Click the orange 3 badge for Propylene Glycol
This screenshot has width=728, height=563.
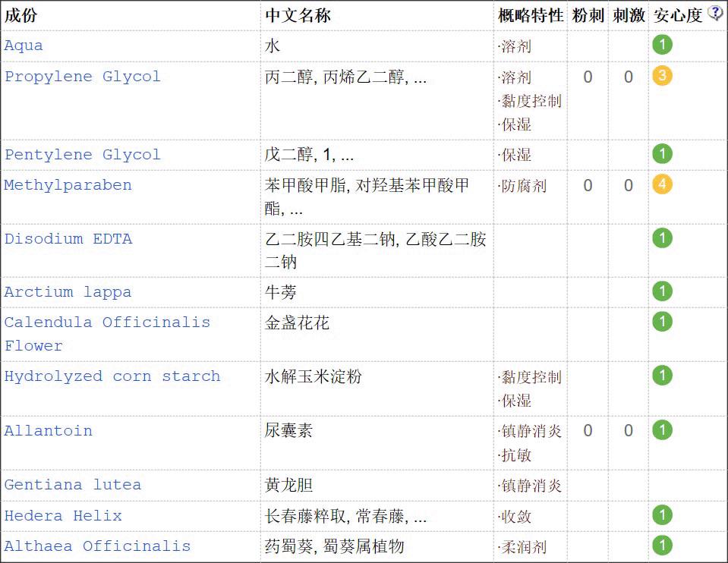(661, 76)
